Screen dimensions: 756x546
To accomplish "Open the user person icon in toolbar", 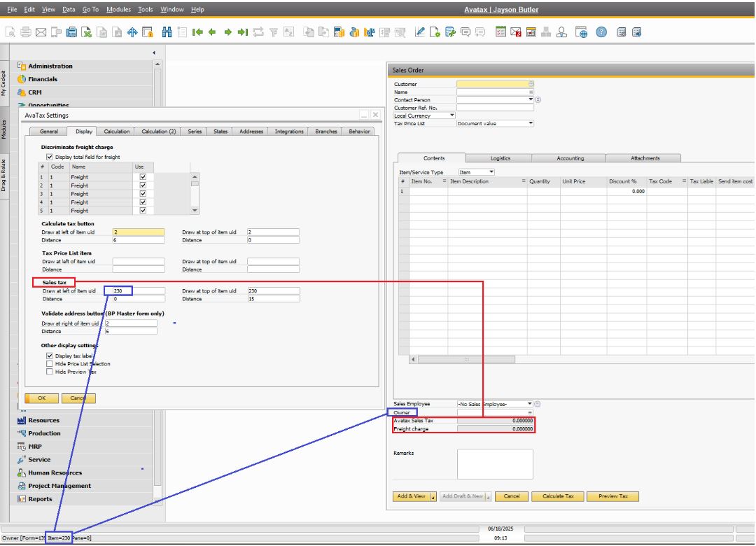I will click(x=561, y=32).
